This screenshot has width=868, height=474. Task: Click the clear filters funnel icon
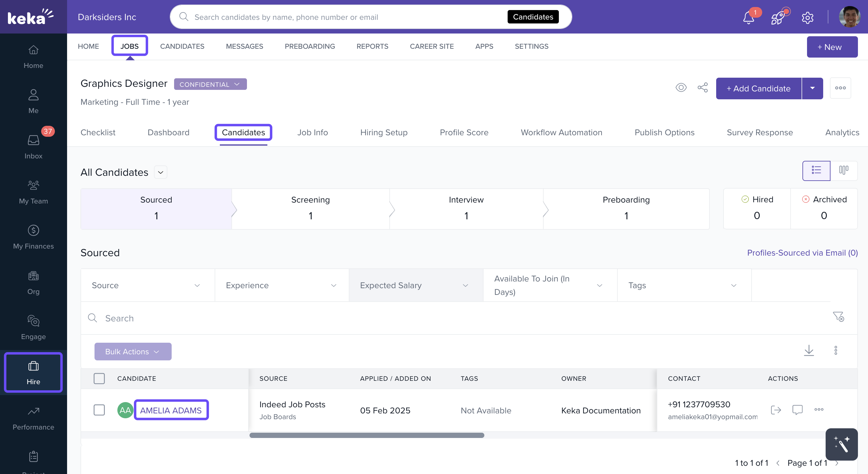[838, 317]
